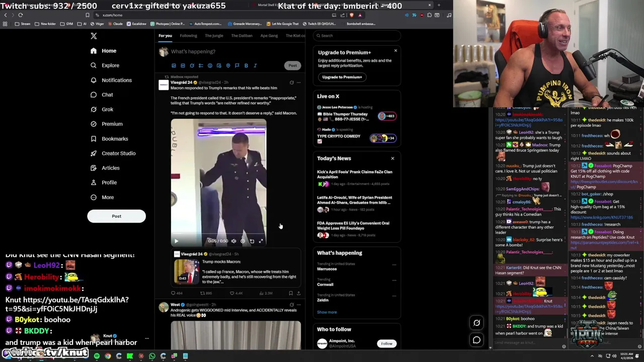Screen dimensions: 644x362
Task: Open FDA Approves Eli Lilly's news item
Action: coord(357,229)
